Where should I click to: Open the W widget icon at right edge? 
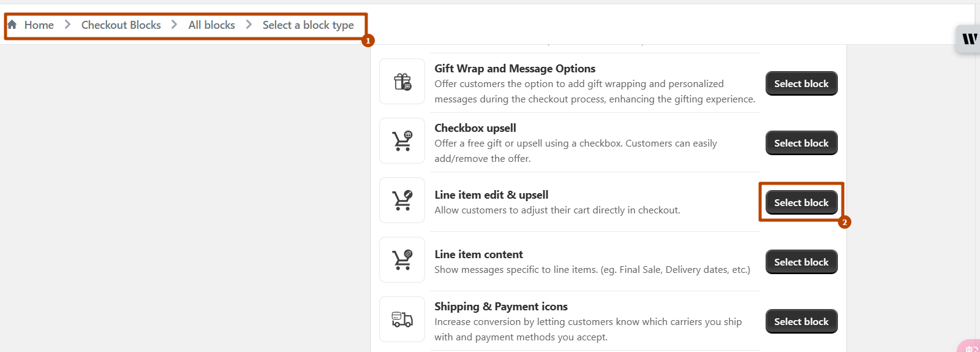(x=969, y=39)
